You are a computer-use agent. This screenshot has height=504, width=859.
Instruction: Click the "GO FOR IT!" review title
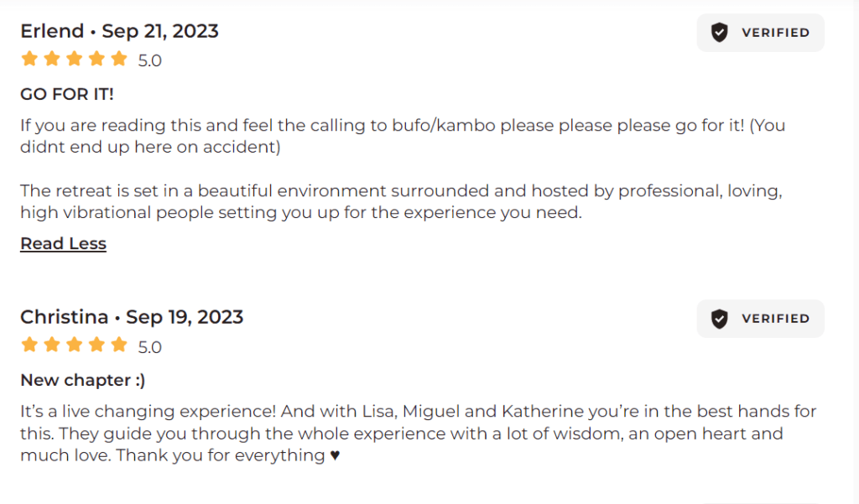click(x=66, y=94)
